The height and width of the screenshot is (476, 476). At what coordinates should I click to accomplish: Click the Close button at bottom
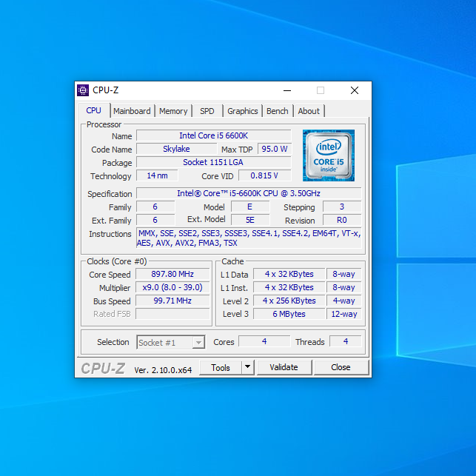(x=341, y=367)
